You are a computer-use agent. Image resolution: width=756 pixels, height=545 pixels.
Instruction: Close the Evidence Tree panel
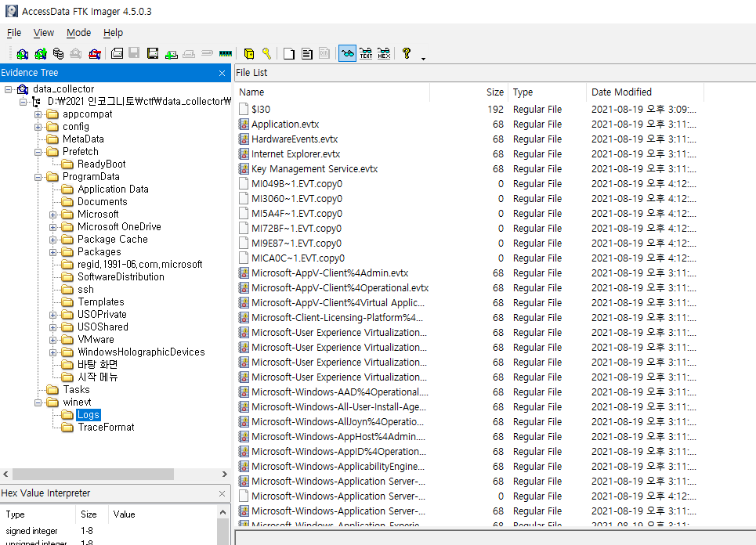pyautogui.click(x=222, y=73)
